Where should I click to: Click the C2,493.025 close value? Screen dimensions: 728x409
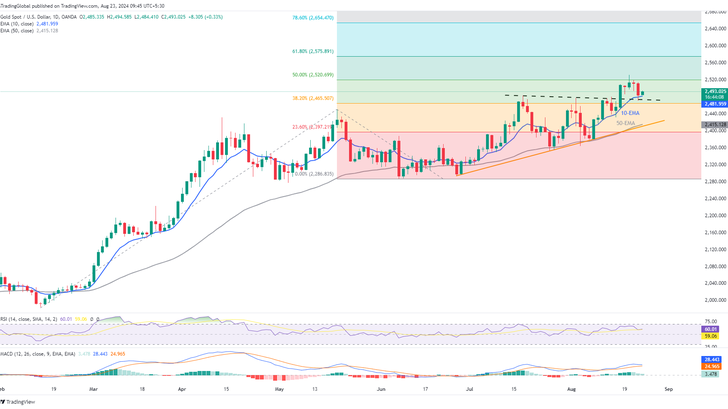(x=173, y=17)
